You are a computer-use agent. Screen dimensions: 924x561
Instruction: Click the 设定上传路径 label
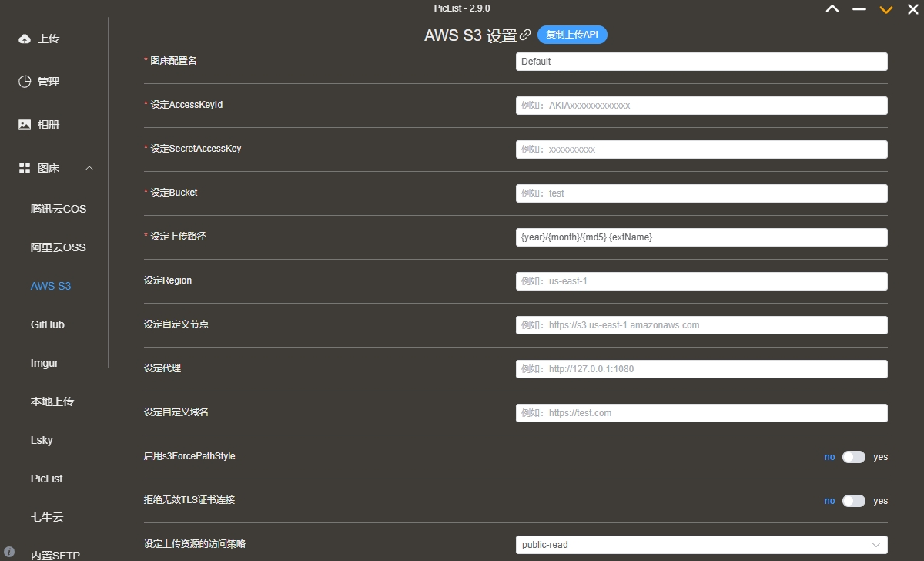tap(178, 236)
